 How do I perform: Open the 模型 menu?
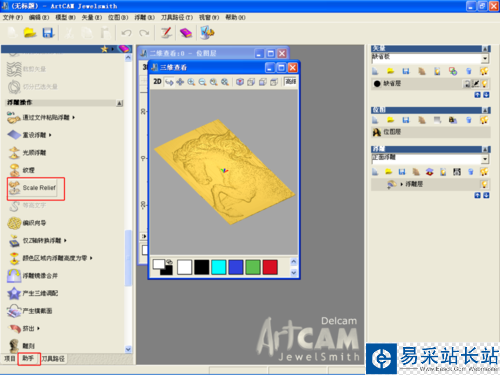(x=65, y=17)
